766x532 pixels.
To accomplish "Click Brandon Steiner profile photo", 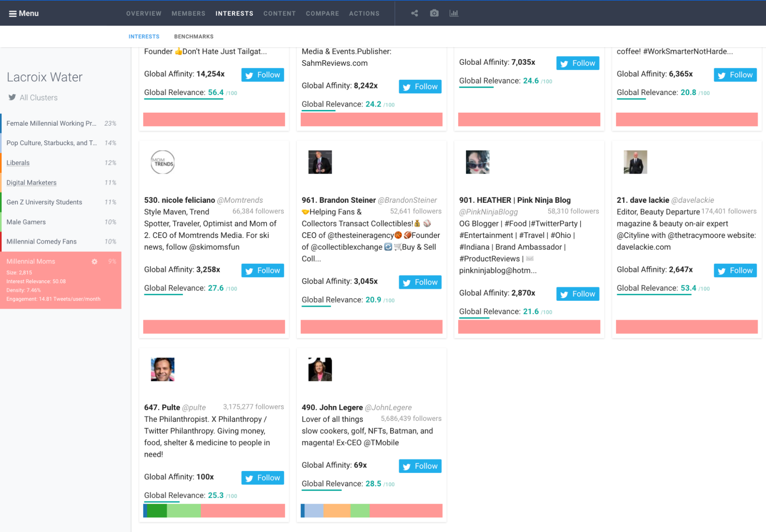I will pos(320,162).
